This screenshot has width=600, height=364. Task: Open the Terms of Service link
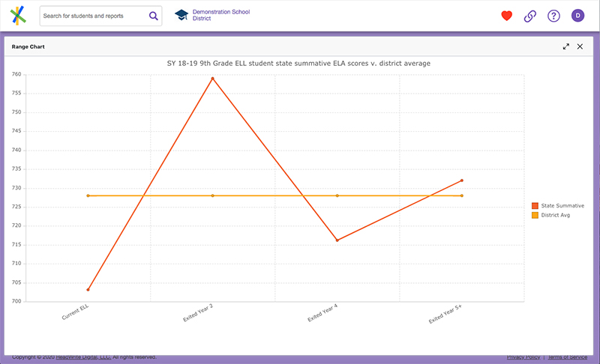pos(568,357)
